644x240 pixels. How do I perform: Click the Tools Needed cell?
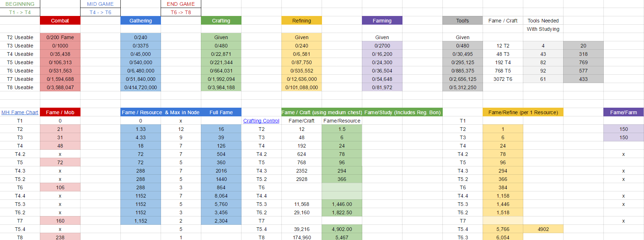[543, 21]
